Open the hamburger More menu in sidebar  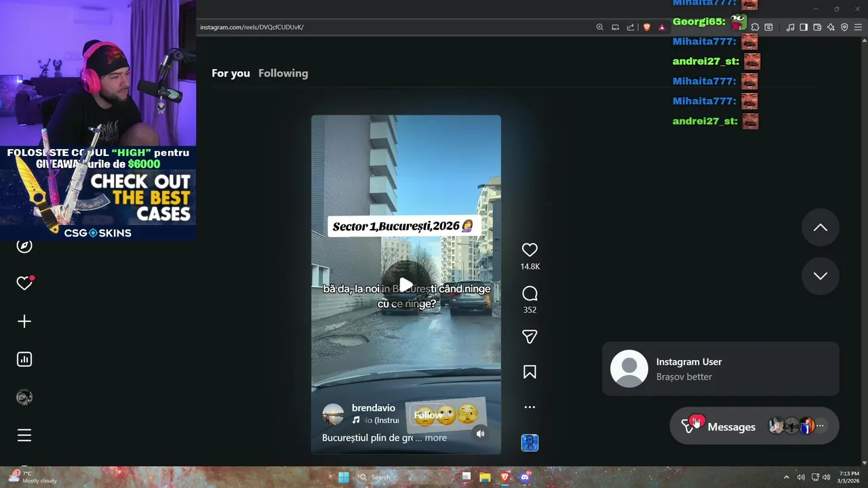24,435
